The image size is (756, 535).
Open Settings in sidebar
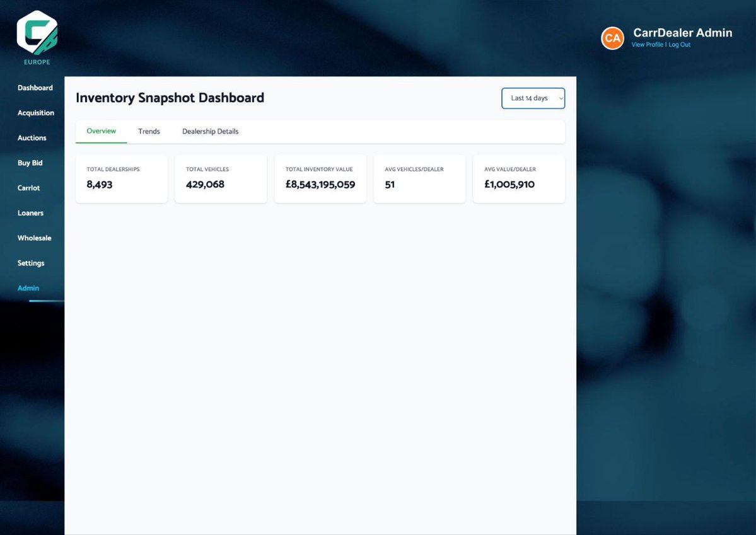click(31, 263)
